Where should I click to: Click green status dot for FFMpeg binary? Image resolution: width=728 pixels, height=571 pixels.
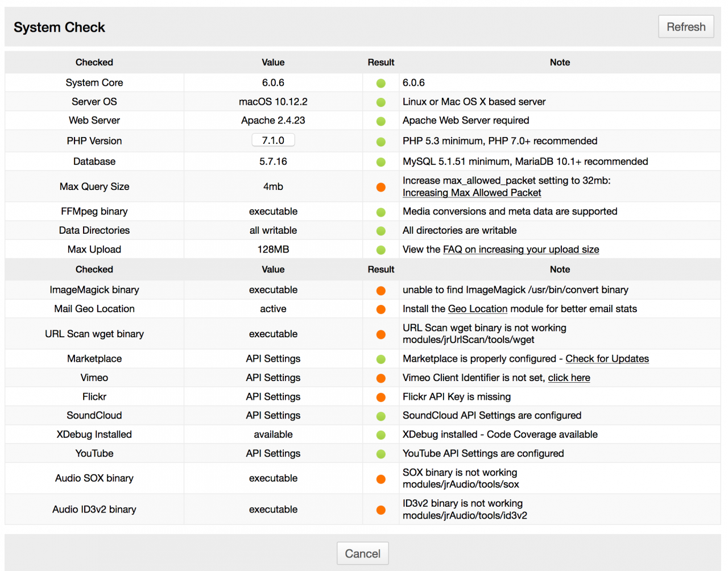[x=381, y=212]
